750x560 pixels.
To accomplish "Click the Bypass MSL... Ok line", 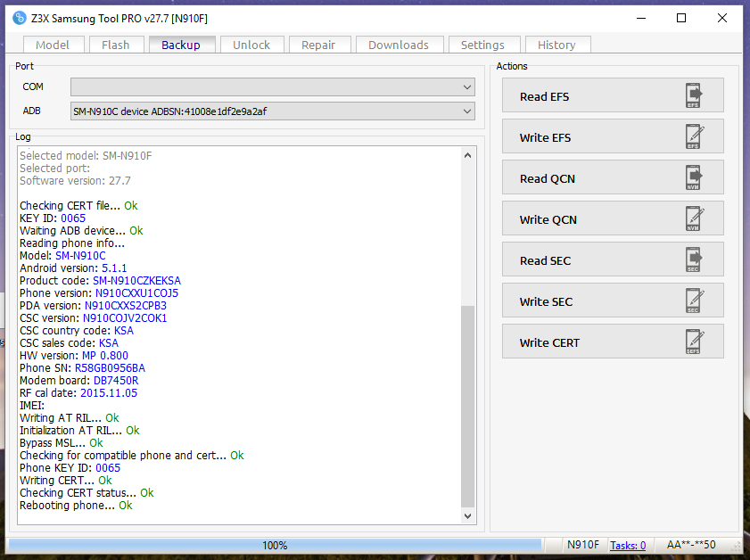I will (62, 443).
